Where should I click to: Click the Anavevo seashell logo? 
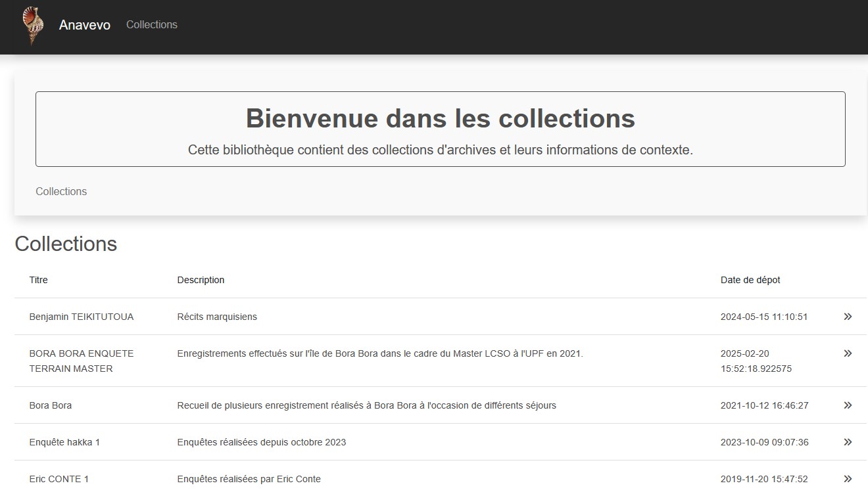tap(32, 25)
